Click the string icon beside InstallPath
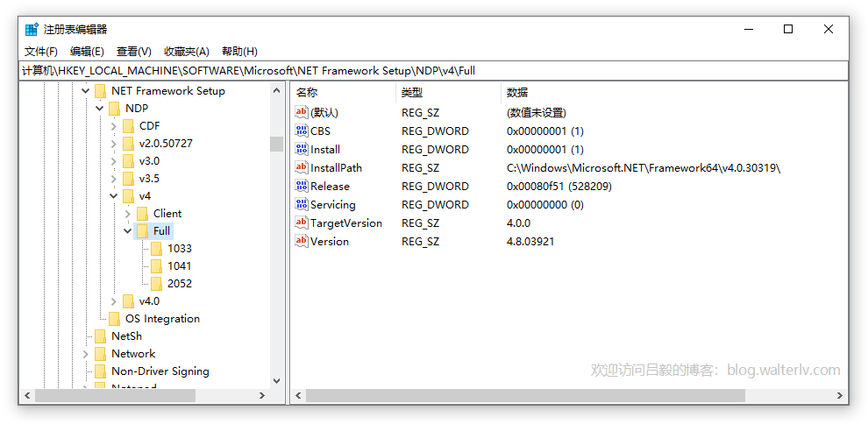The width and height of the screenshot is (868, 424). click(x=302, y=168)
